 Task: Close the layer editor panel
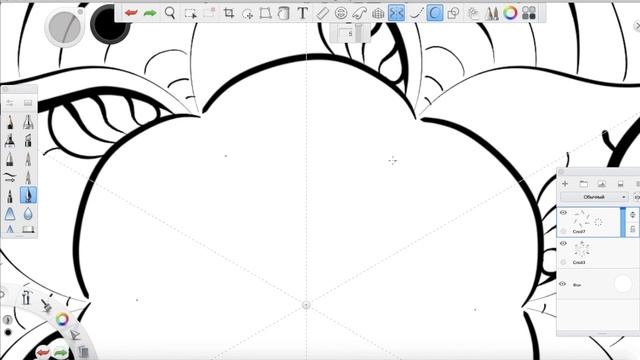(x=561, y=172)
